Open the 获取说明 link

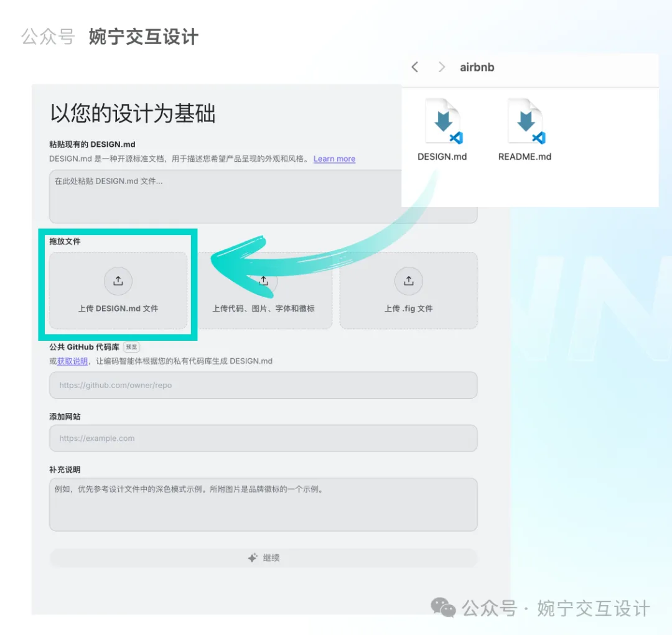pos(72,361)
